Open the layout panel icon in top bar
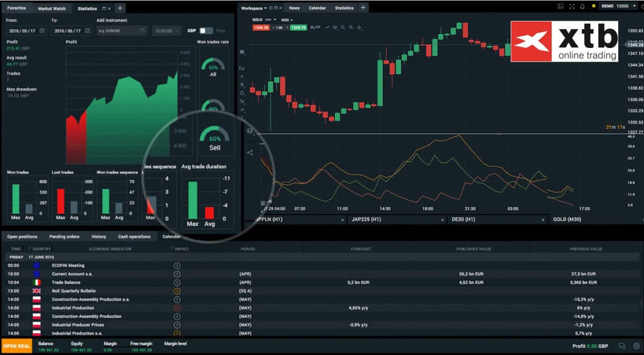Image resolution: width=644 pixels, height=355 pixels. coord(560,6)
